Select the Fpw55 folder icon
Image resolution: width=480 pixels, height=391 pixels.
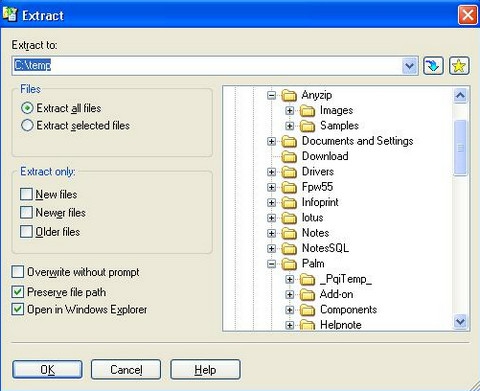pos(289,187)
